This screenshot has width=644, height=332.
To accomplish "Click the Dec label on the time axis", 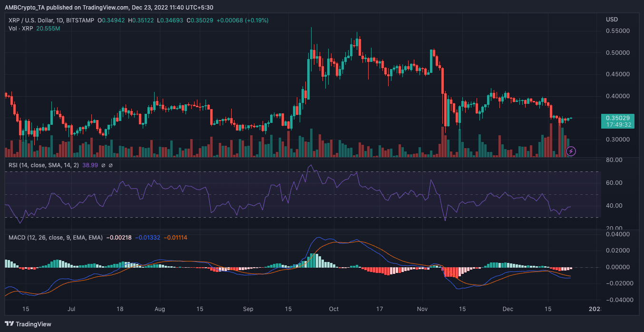I will [x=508, y=309].
